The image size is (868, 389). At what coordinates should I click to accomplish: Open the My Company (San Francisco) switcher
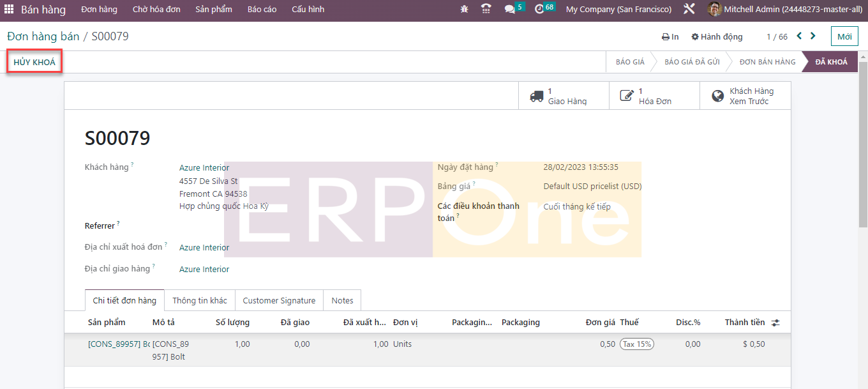[618, 10]
